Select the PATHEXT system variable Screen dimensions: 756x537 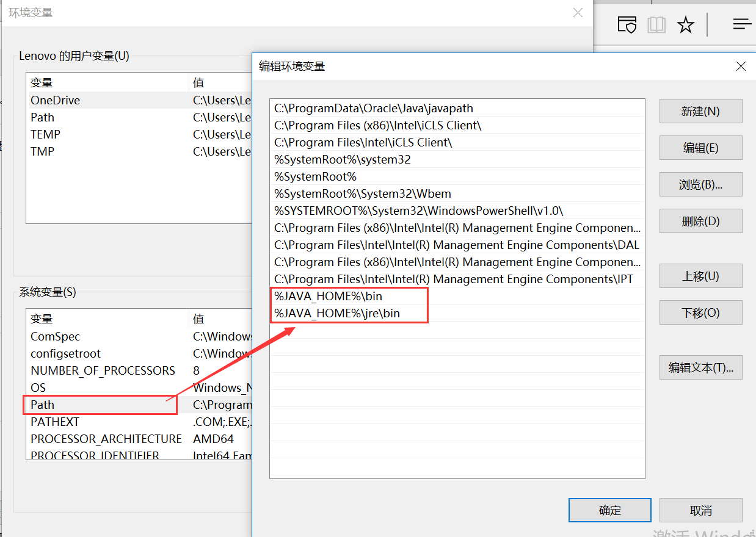tap(140, 422)
